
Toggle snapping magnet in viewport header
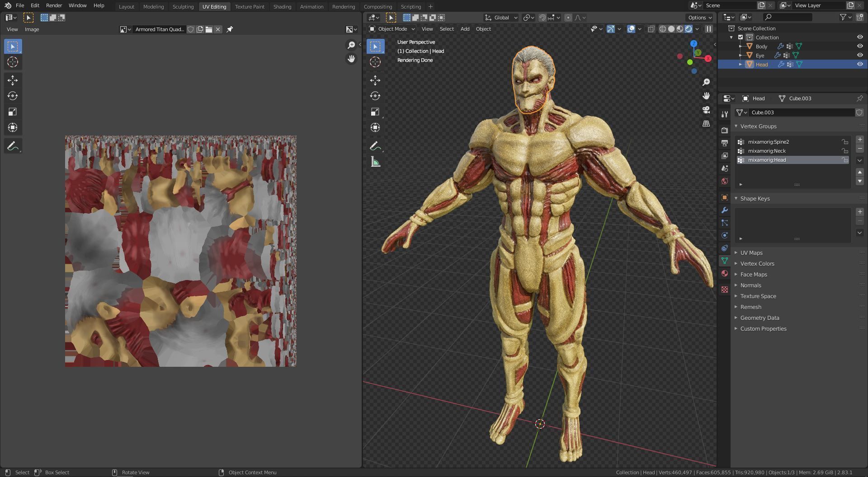coord(542,18)
